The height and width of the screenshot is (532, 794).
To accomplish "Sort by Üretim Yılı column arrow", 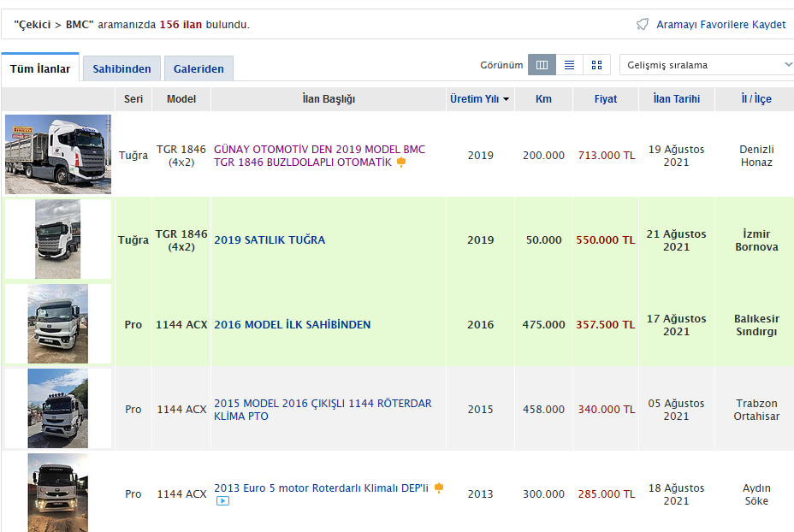I will pyautogui.click(x=506, y=99).
